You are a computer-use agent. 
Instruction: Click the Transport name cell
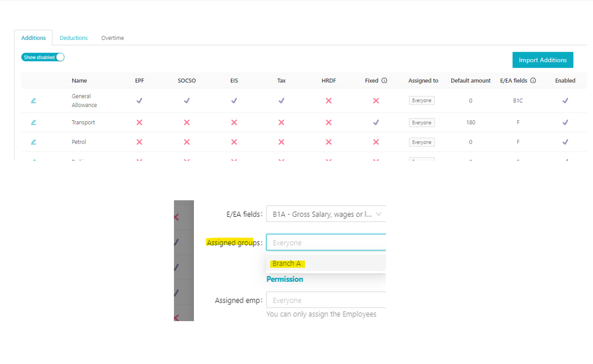(x=83, y=122)
